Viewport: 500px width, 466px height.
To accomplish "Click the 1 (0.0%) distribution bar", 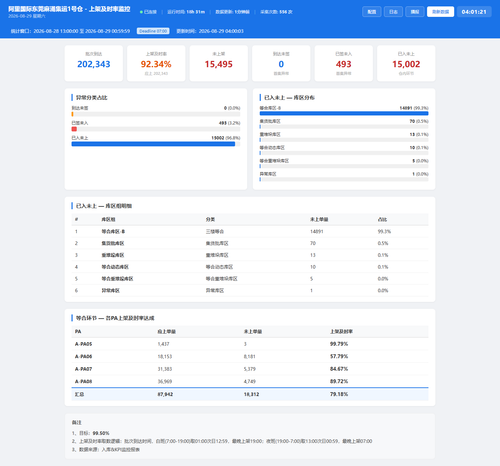I will (344, 179).
